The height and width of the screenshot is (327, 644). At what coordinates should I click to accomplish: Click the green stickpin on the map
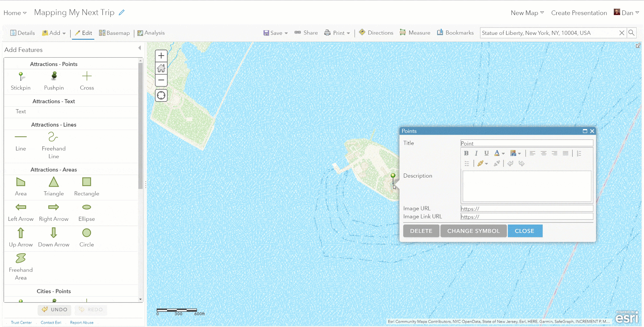click(393, 178)
